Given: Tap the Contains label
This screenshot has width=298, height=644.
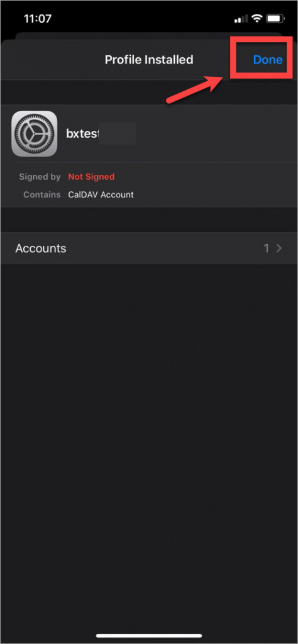Looking at the screenshot, I should (x=42, y=195).
